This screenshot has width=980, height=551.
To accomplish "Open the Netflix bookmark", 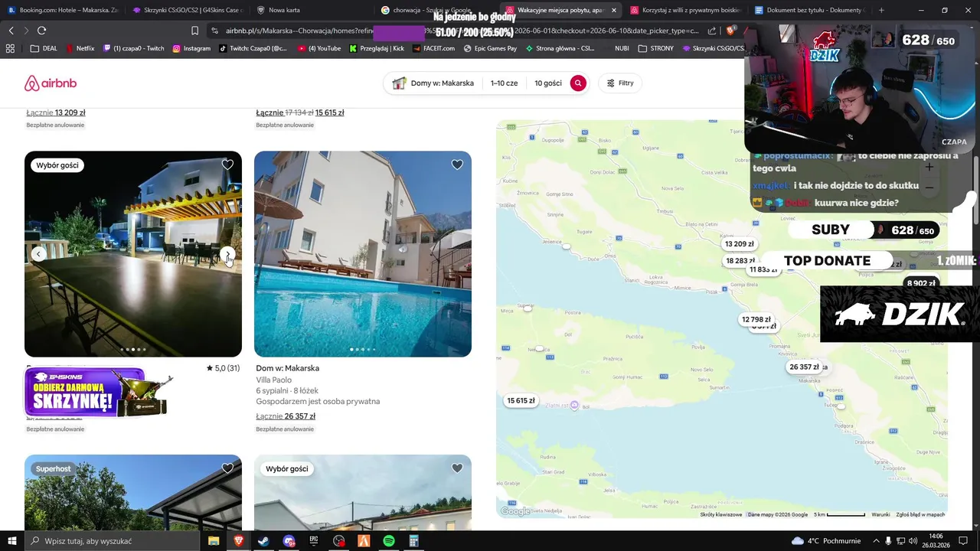I will pyautogui.click(x=80, y=48).
